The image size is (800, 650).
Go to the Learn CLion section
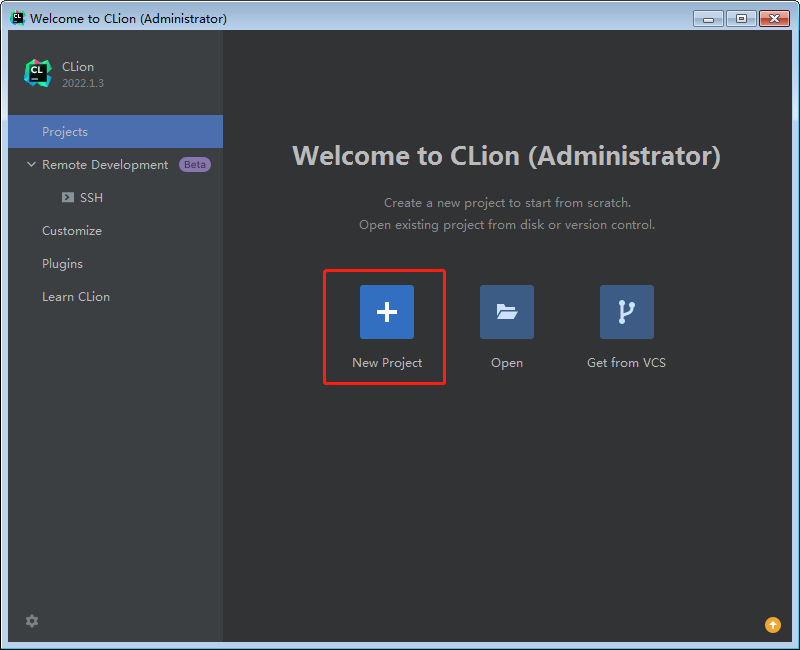tap(76, 297)
